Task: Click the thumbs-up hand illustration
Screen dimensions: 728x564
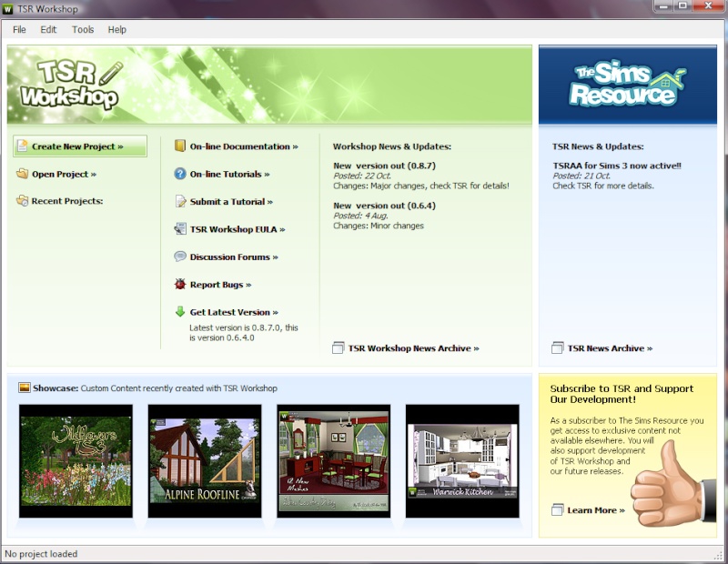Action: 672,485
